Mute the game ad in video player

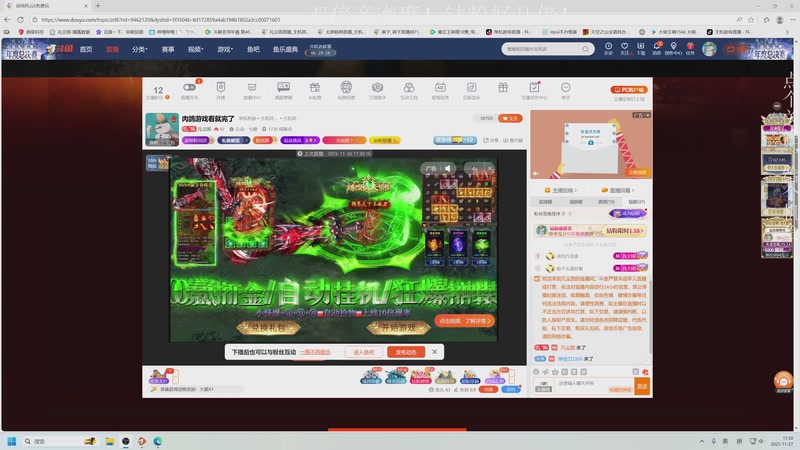tap(447, 168)
